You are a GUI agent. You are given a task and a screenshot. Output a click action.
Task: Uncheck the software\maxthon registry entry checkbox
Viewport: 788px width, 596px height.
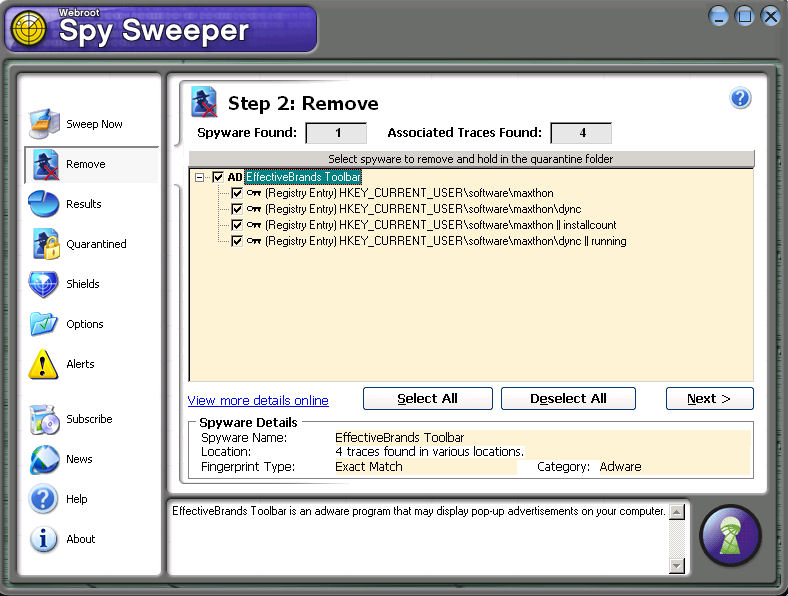tap(237, 193)
